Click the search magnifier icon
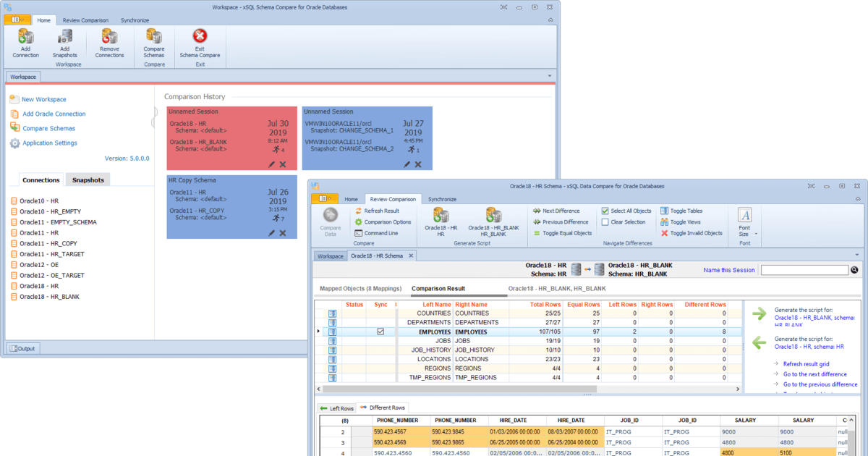 [854, 270]
